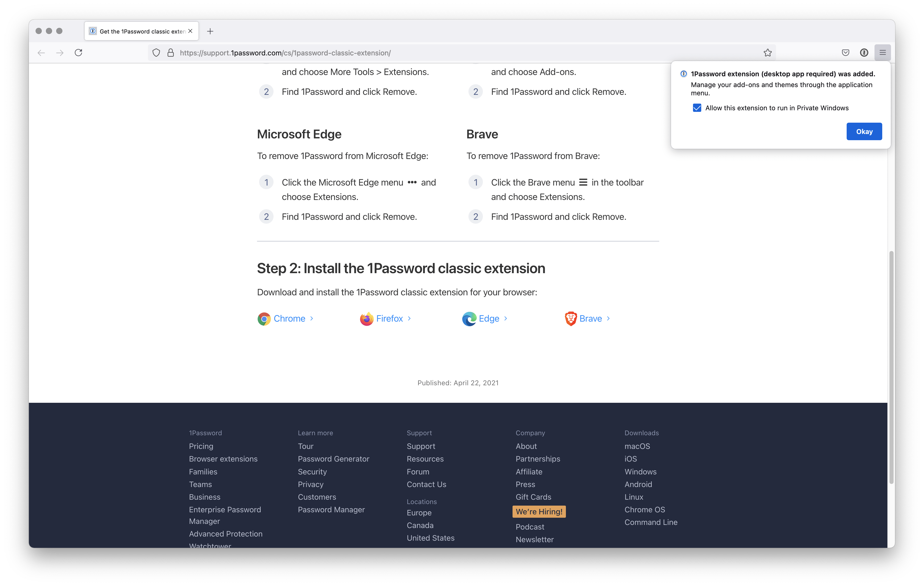Viewport: 924px width, 586px height.
Task: Open a new tab with plus button
Action: [210, 31]
